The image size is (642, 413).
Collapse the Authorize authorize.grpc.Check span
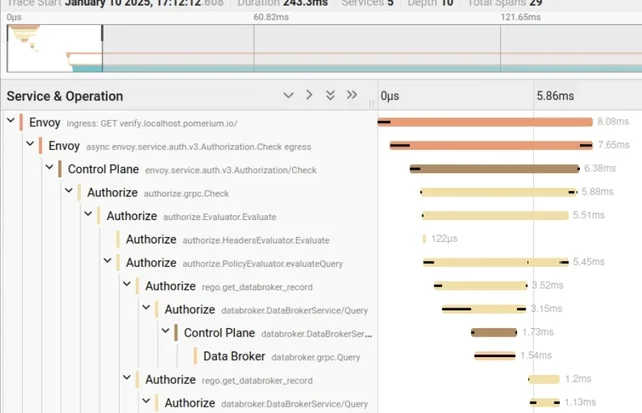(69, 190)
